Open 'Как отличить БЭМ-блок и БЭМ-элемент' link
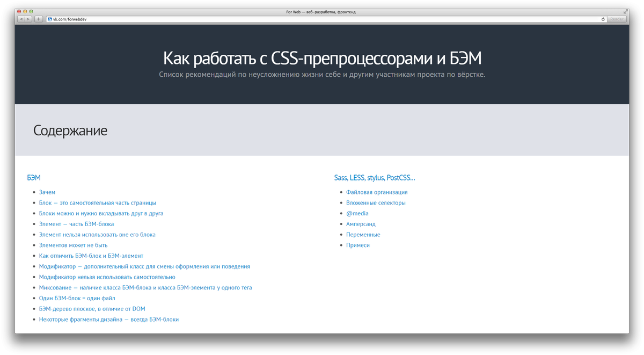Viewport: 644px width, 355px height. (x=91, y=256)
